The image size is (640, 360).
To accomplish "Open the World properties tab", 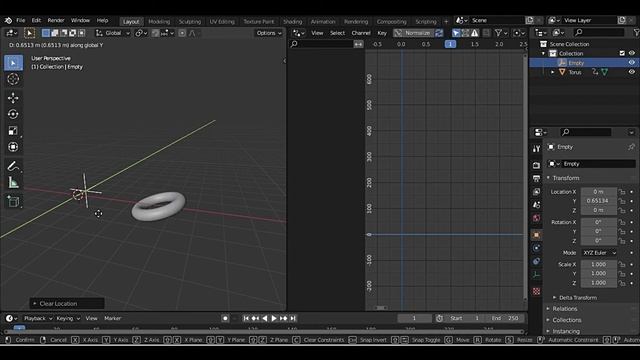I will (536, 218).
